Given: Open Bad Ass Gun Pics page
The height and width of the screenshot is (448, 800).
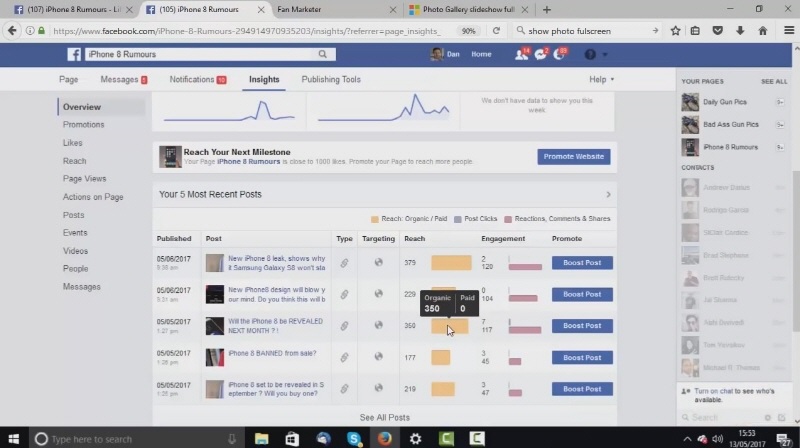Looking at the screenshot, I should tap(731, 125).
